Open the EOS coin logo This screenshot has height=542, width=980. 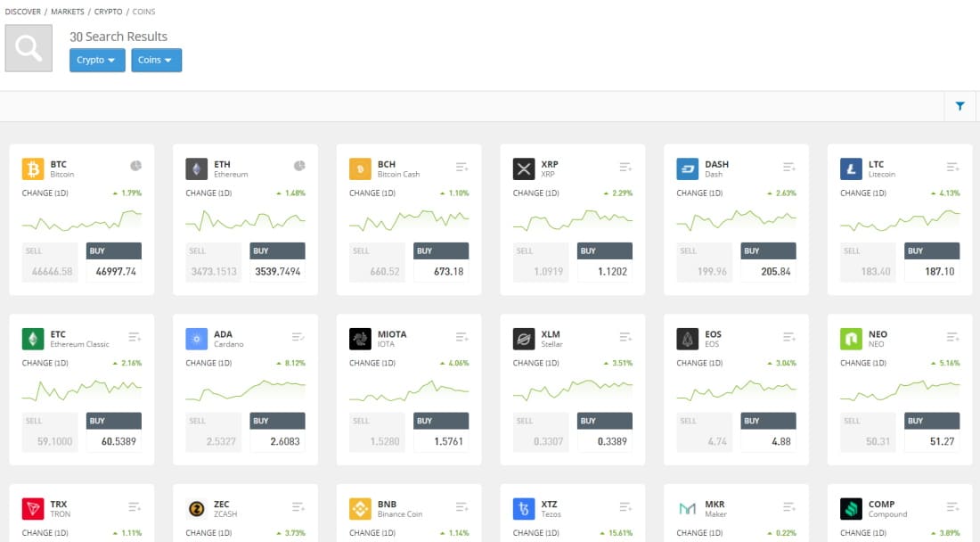pyautogui.click(x=688, y=339)
